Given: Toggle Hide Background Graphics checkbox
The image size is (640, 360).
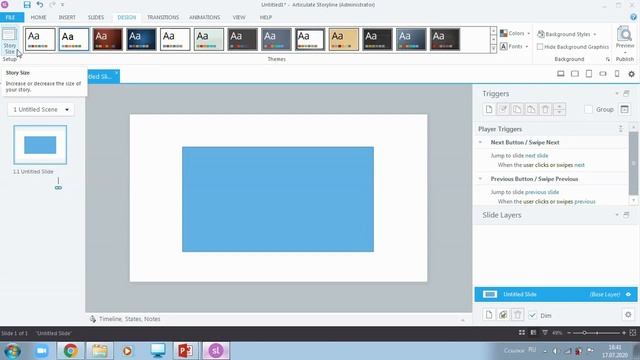Looking at the screenshot, I should pos(540,47).
